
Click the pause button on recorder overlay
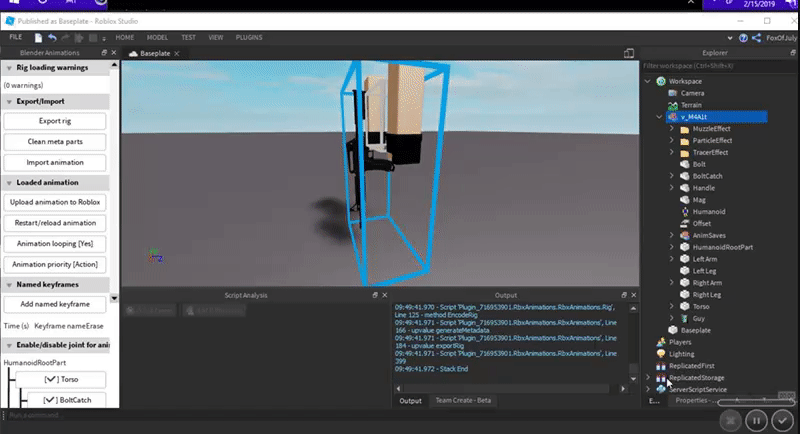coord(756,421)
